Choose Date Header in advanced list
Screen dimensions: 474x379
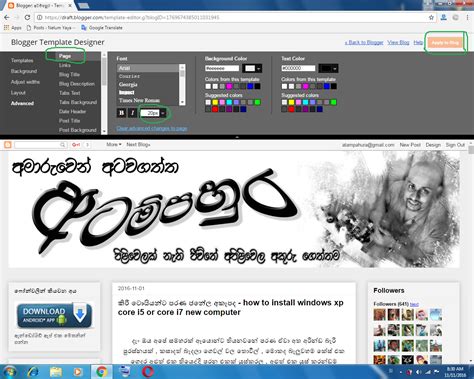72,111
